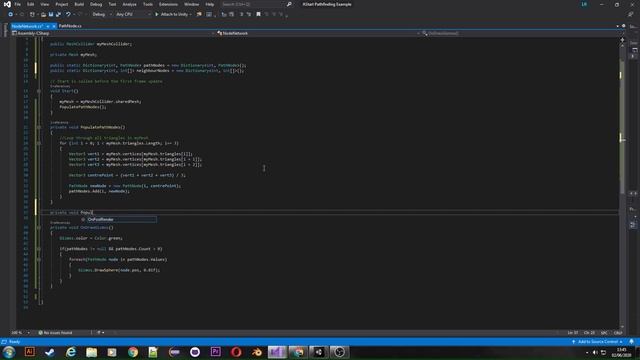Open the 100 % zoom level dropdown
The height and width of the screenshot is (360, 640).
click(x=21, y=333)
